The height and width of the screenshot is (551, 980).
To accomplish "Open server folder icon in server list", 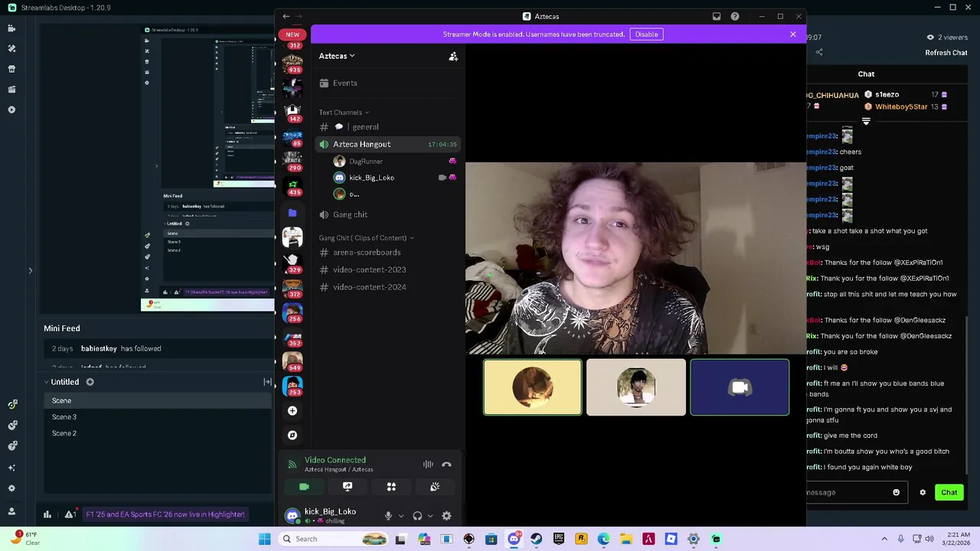I will 292,214.
